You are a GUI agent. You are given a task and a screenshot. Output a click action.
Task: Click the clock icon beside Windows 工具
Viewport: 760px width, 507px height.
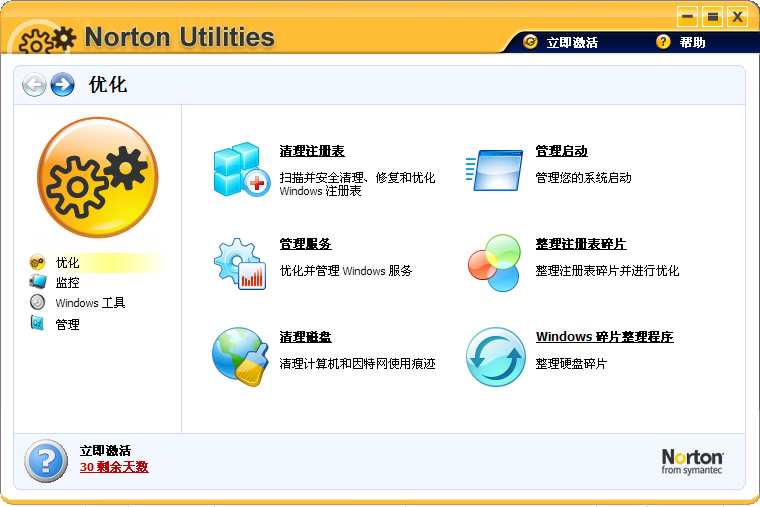[x=37, y=302]
